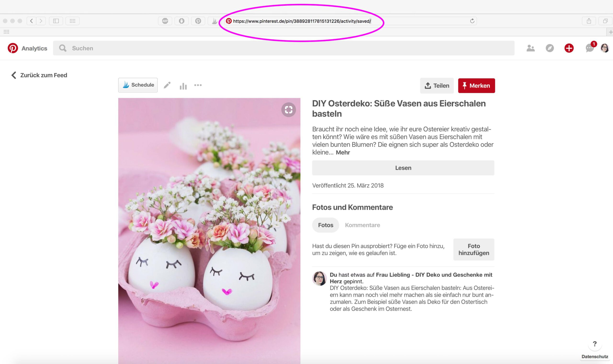Click Merken to save the pin

(x=476, y=86)
